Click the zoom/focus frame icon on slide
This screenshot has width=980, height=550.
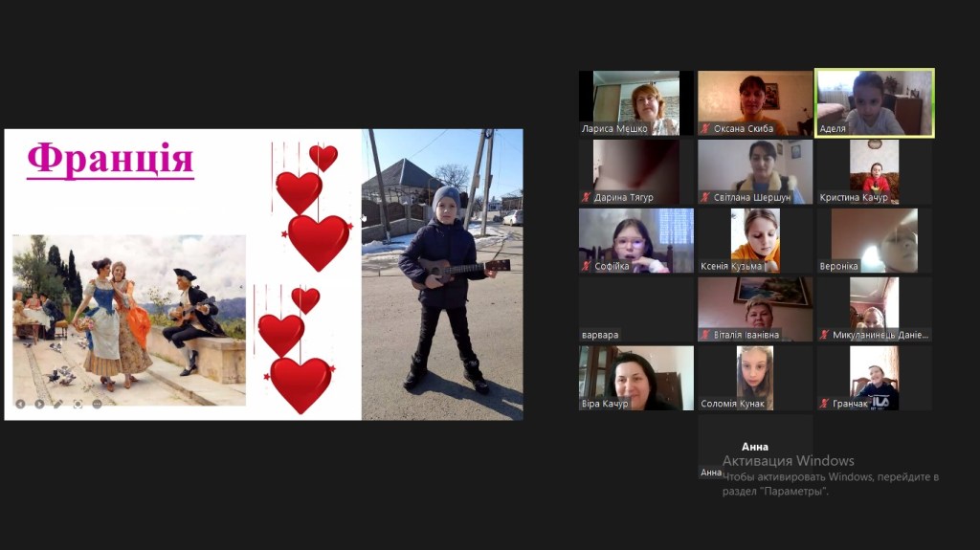[x=78, y=404]
